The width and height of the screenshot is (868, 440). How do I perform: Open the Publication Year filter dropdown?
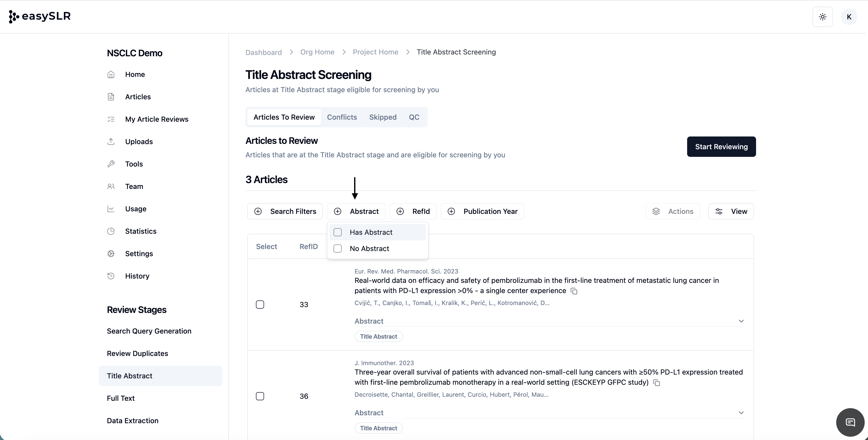pos(482,211)
